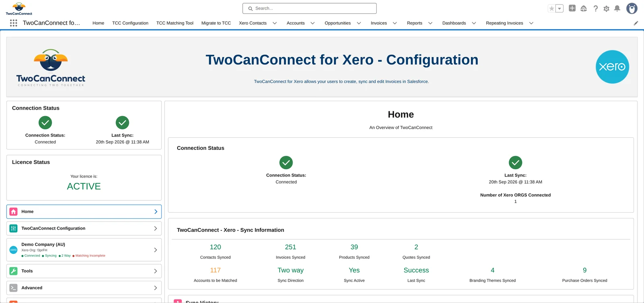Click the edit navigation pencil icon
The height and width of the screenshot is (303, 644).
point(636,23)
